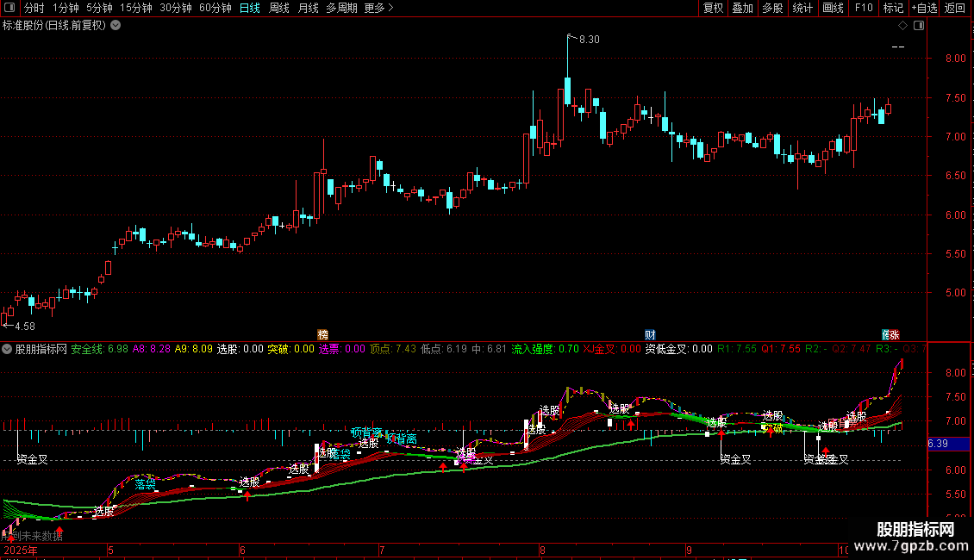Switch to 5分钟 period
The image size is (974, 560).
(99, 8)
